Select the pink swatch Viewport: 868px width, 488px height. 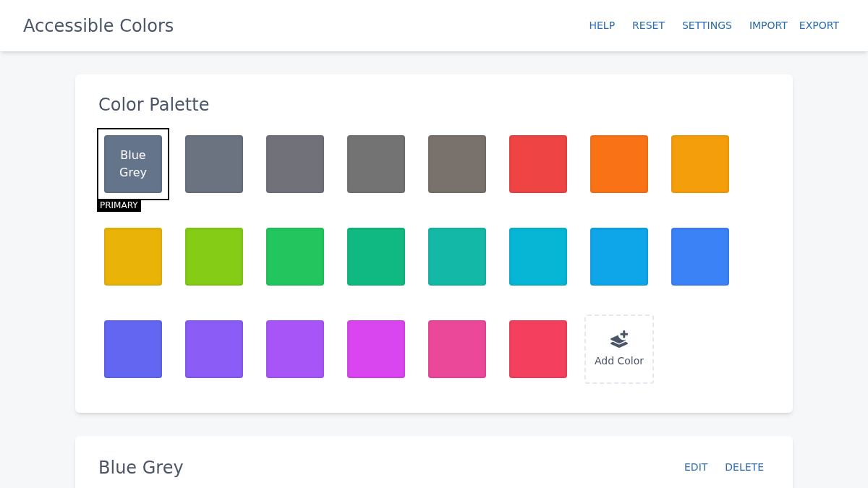[457, 349]
